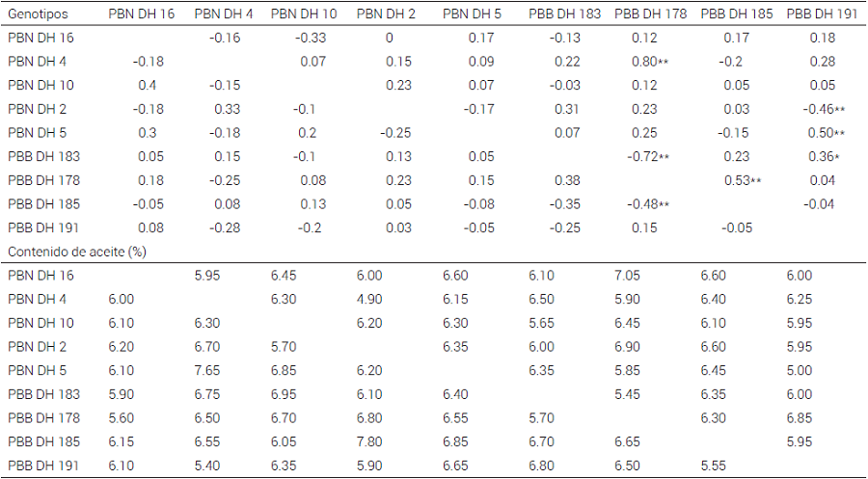
Task: Click the cell showing -0.33
Action: pyautogui.click(x=312, y=38)
